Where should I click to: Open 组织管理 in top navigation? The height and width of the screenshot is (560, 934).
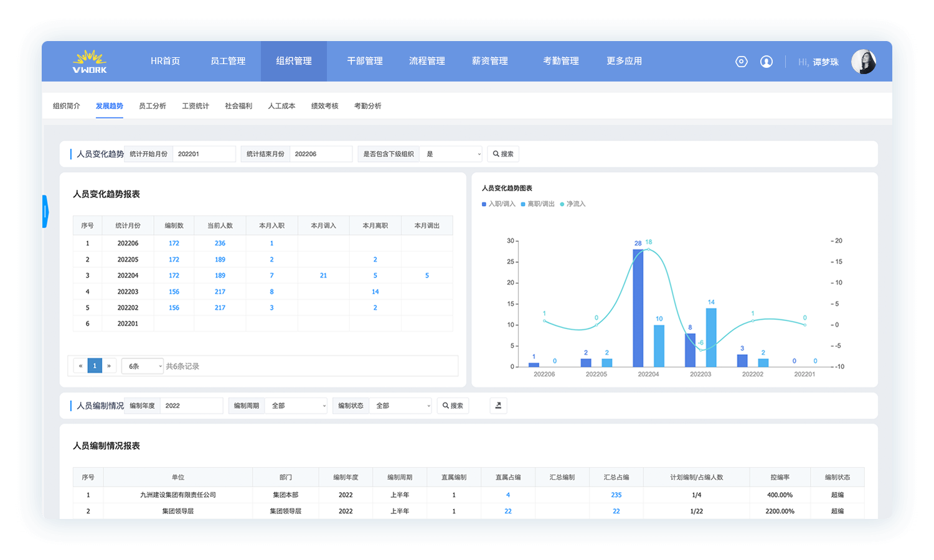pyautogui.click(x=294, y=61)
